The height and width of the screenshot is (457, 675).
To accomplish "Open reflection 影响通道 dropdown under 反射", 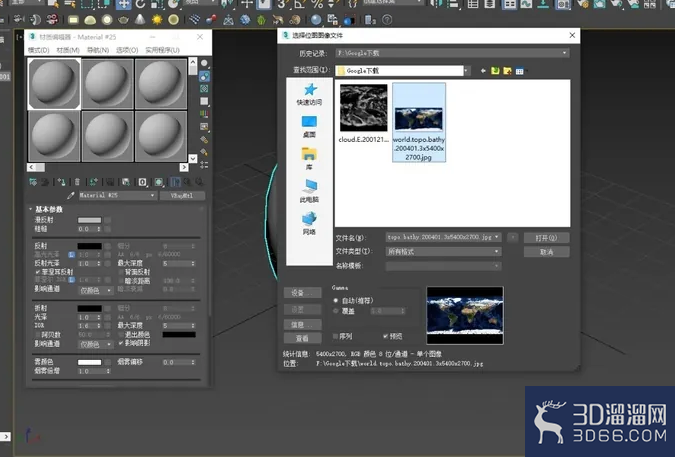I will 96,290.
